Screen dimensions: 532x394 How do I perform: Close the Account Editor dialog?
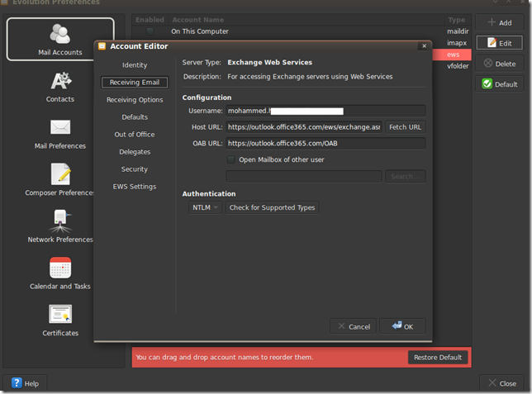(424, 45)
